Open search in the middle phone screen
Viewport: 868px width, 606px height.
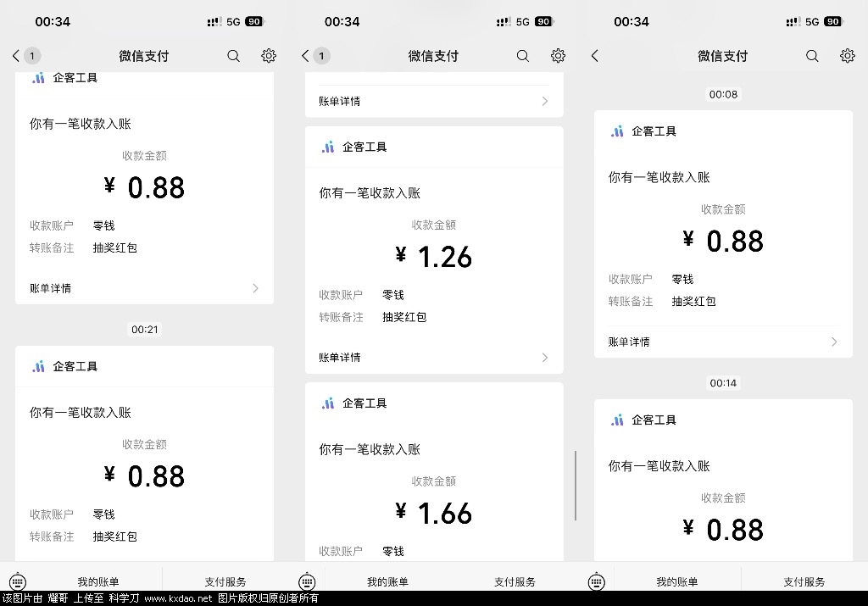point(523,56)
